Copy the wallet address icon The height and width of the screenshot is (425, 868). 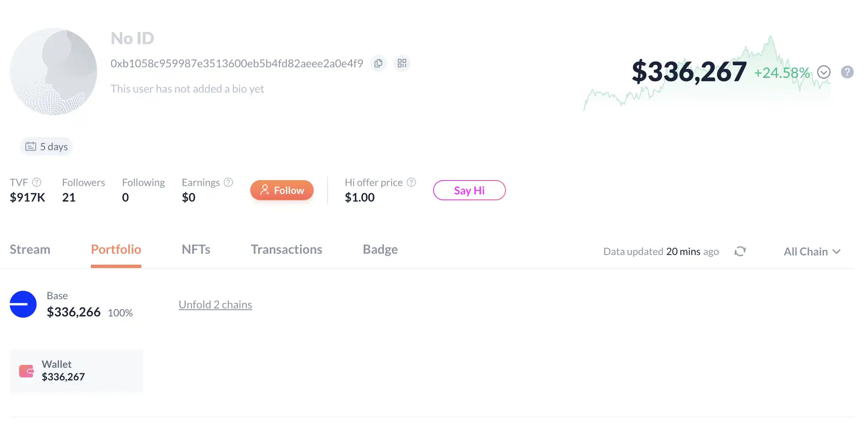378,63
